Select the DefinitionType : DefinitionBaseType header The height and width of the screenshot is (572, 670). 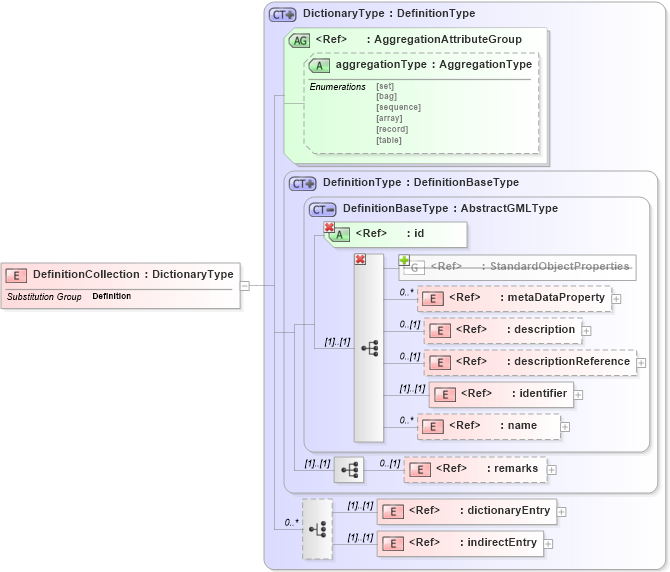tap(421, 182)
